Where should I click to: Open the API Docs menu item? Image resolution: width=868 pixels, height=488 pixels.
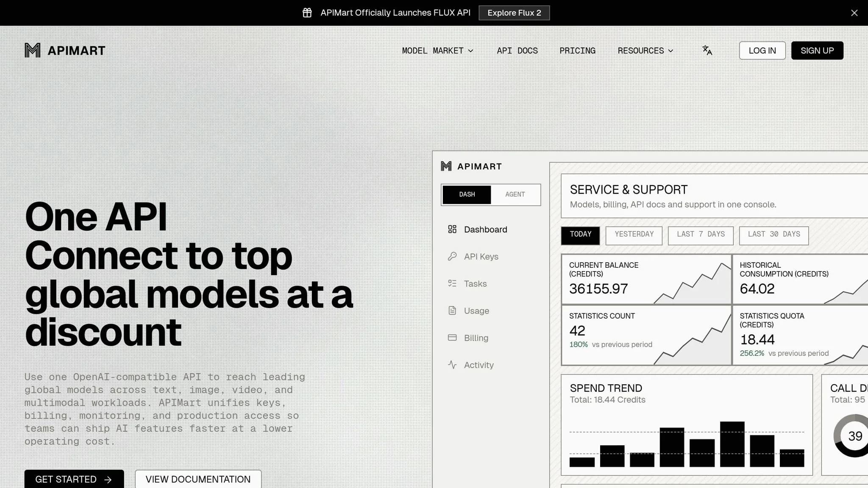tap(517, 50)
